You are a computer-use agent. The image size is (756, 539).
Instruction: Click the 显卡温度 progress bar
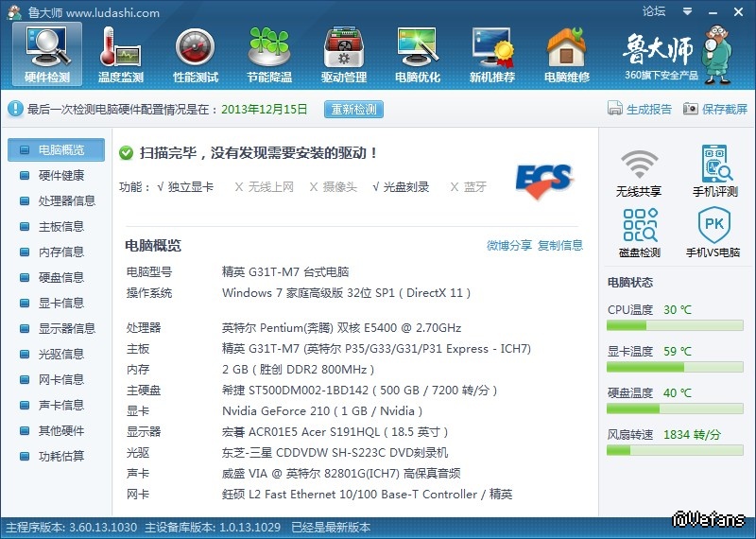pyautogui.click(x=675, y=367)
